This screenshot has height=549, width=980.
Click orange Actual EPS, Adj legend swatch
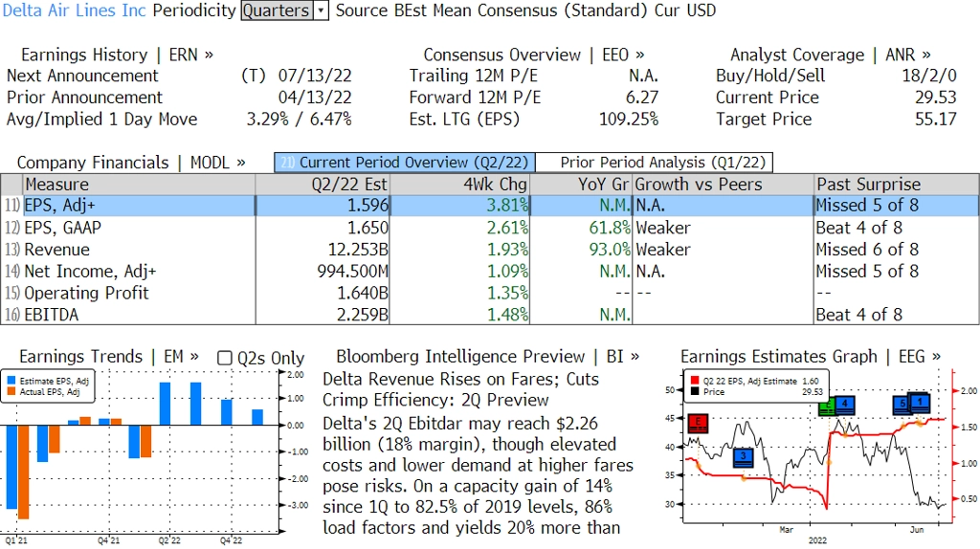(11, 391)
